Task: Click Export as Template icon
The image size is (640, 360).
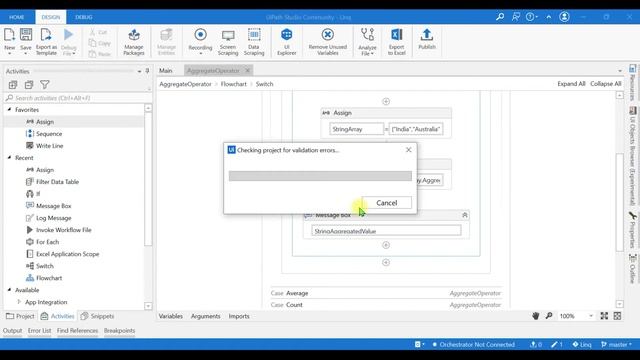Action: click(x=46, y=35)
